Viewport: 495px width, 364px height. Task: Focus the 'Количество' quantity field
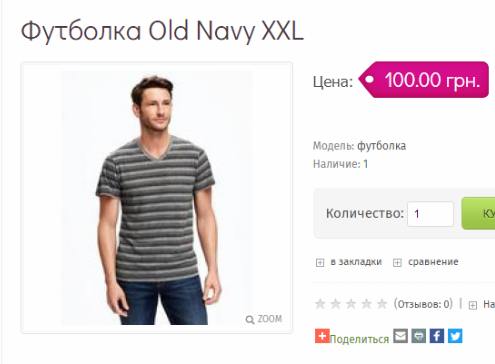[430, 214]
